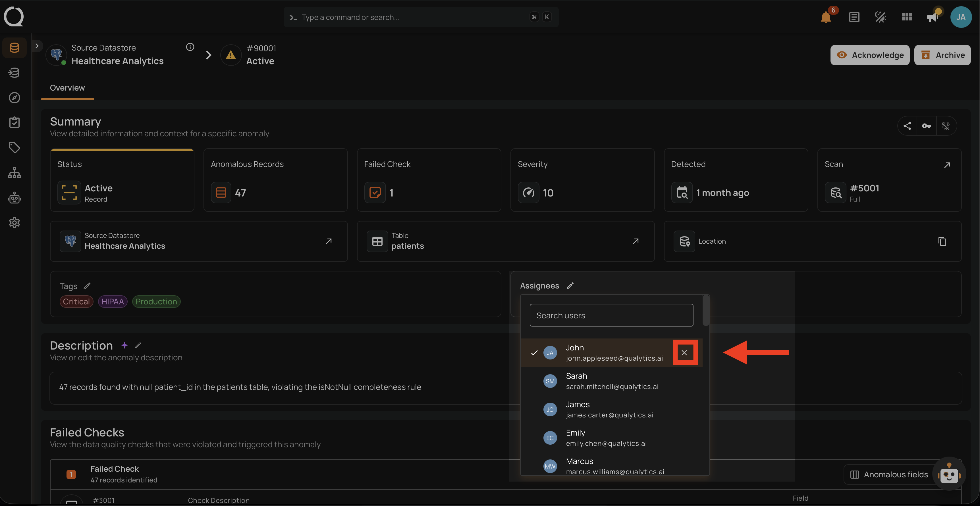Open the Checks clipboard sidebar icon

pos(14,122)
